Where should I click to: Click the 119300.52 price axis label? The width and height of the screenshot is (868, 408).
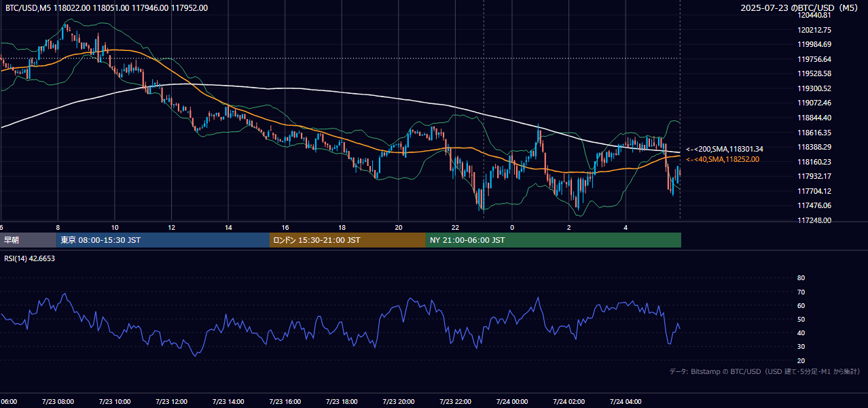click(x=814, y=88)
